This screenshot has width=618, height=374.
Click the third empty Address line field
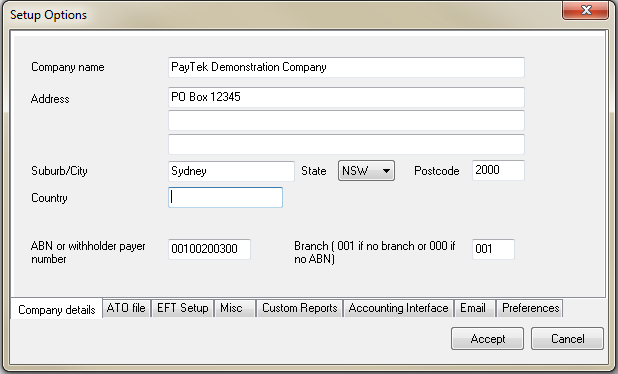(x=346, y=144)
